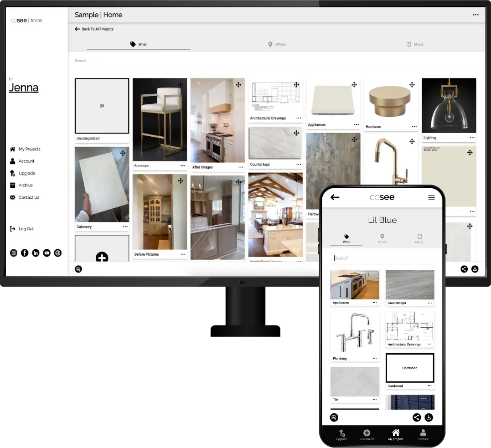491x448 pixels.
Task: Open the top-right three-dot menu
Action: pyautogui.click(x=475, y=15)
